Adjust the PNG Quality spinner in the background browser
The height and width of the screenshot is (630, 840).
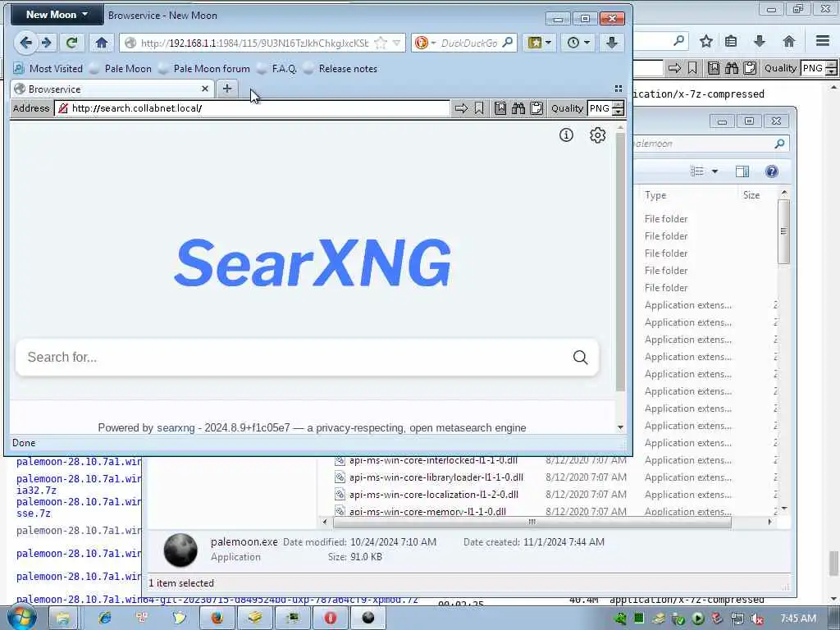coord(832,68)
